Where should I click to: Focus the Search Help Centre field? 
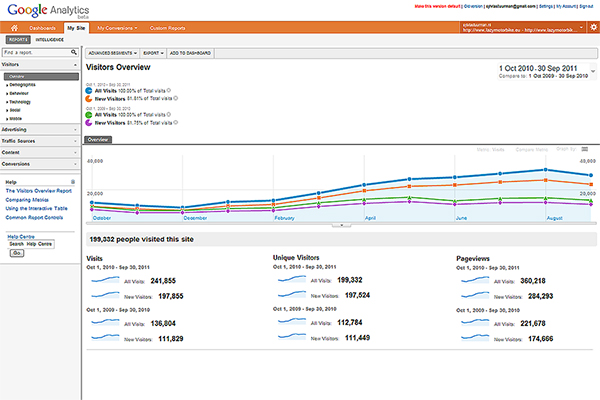tap(31, 244)
